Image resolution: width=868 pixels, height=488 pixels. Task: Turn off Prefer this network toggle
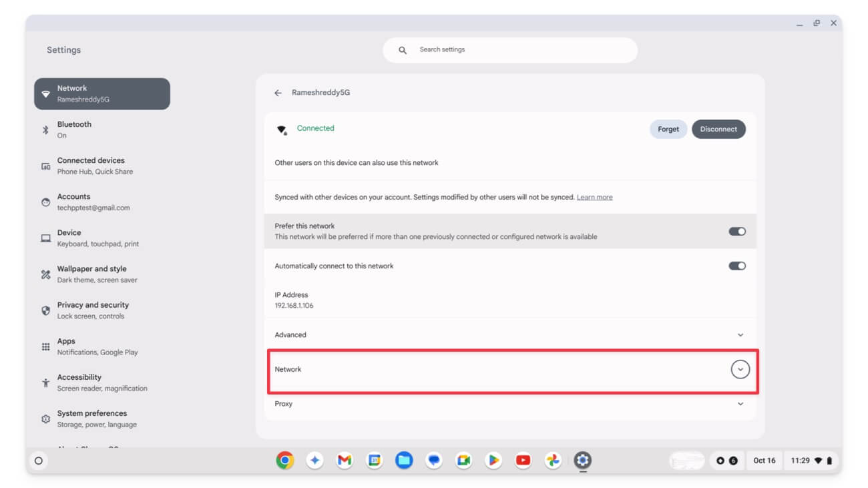pos(737,232)
